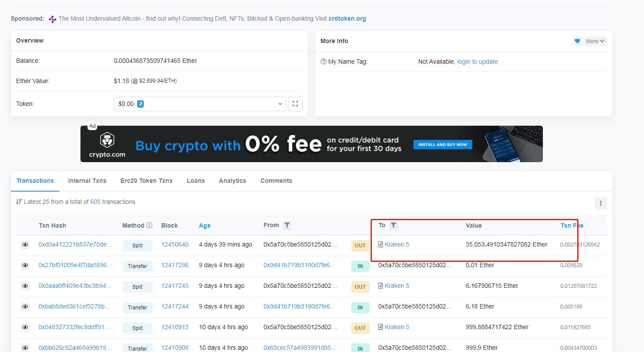Screen dimensions: 644x352
Task: Open the Comments tab
Action: [276, 181]
